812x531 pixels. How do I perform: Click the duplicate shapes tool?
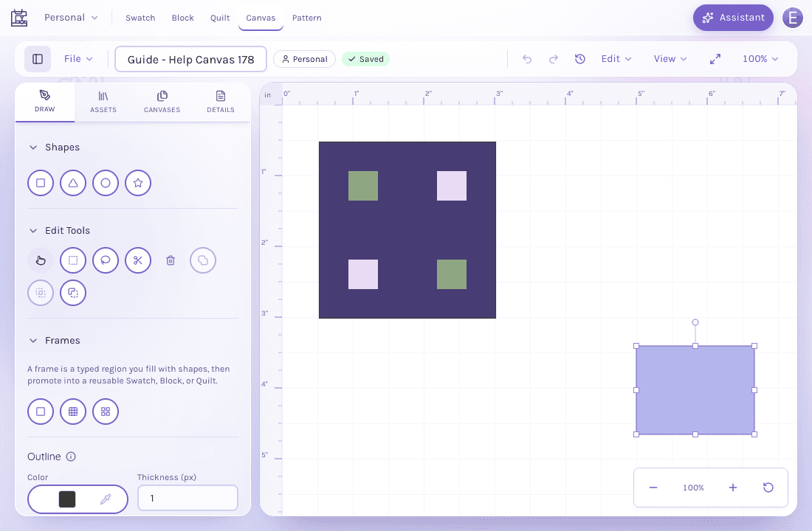[x=203, y=260]
